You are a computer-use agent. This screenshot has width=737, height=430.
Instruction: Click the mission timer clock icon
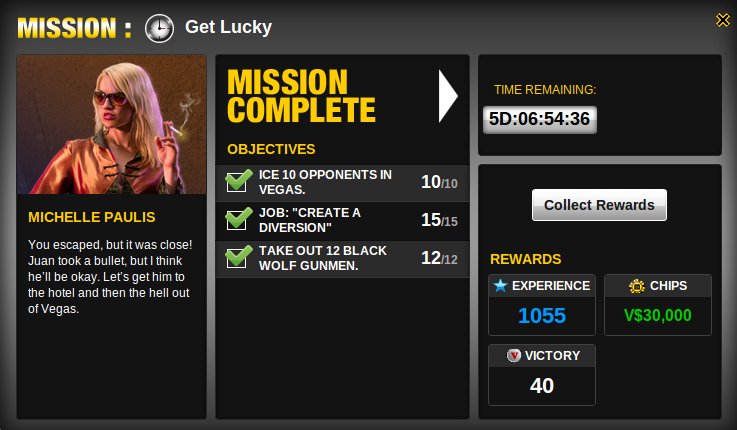tap(159, 29)
